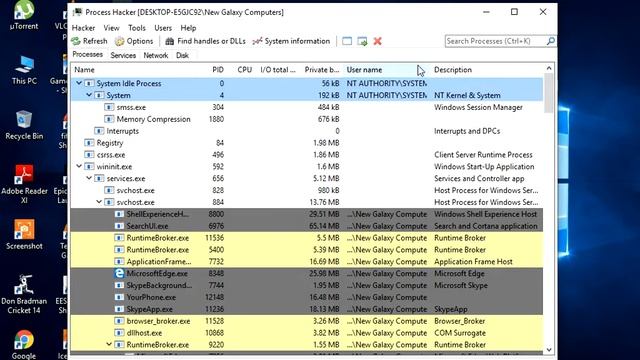Open the Tools menu
This screenshot has width=640, height=360.
[137, 28]
